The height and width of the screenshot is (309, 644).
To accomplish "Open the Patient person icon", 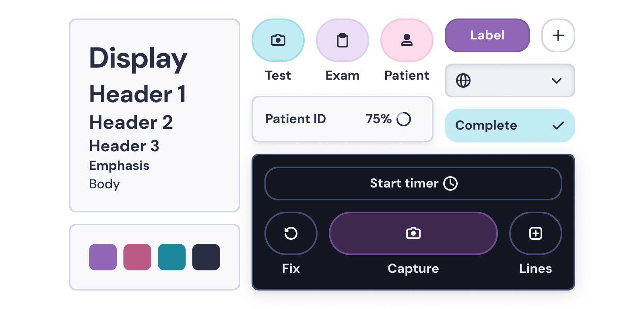I will tap(407, 40).
